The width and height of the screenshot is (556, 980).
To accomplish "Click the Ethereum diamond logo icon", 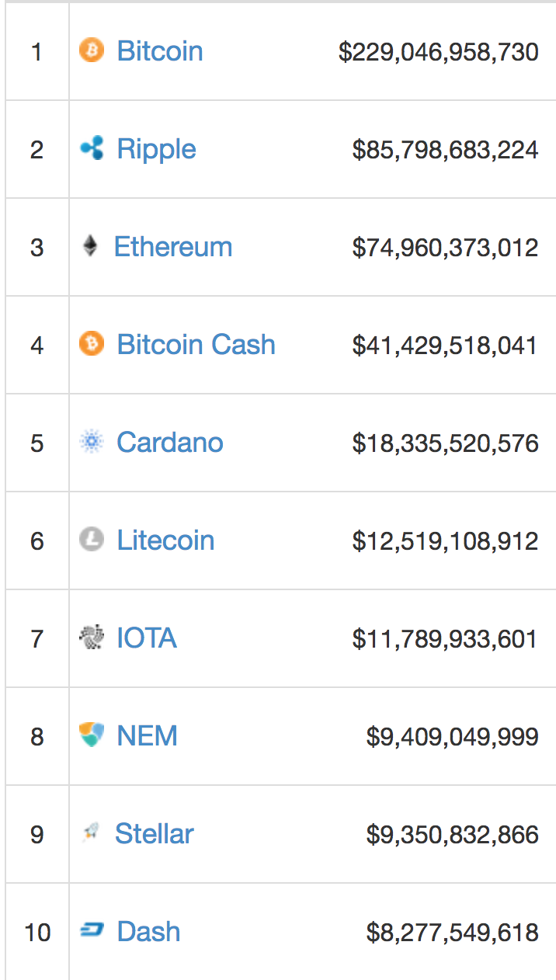I will tap(90, 247).
